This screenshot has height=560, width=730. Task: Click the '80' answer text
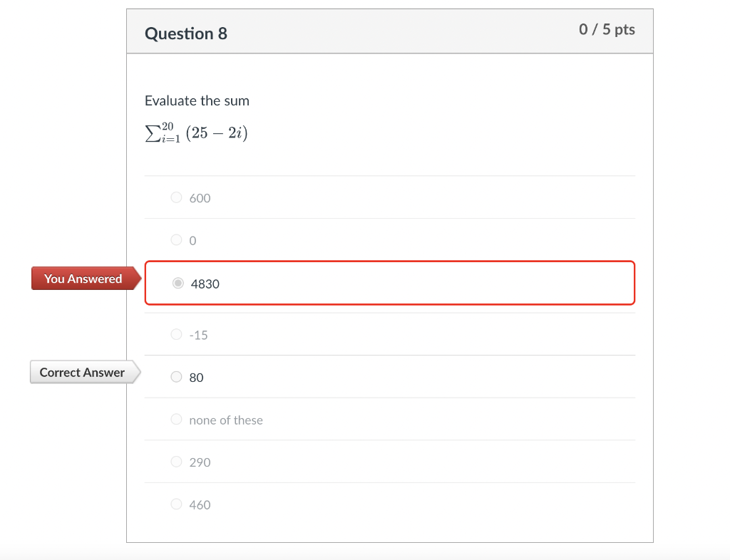tap(197, 378)
